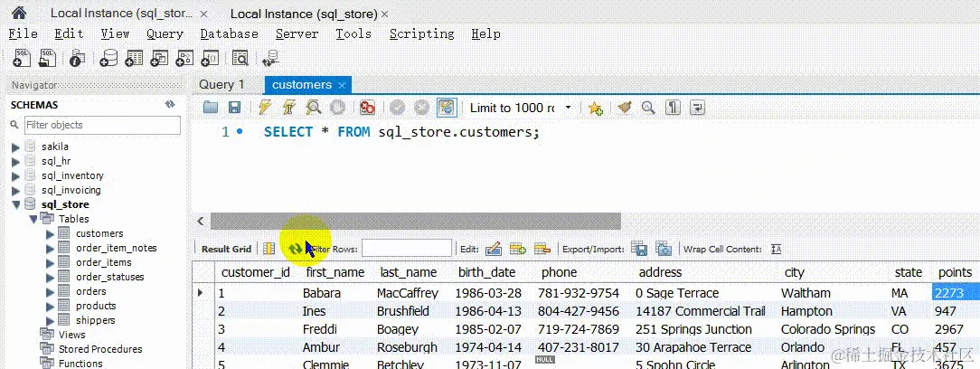Open the Edit menu
The height and width of the screenshot is (369, 980).
[69, 33]
